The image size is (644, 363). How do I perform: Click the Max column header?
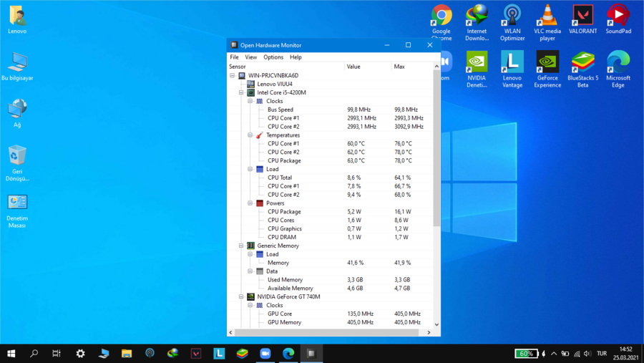click(399, 67)
